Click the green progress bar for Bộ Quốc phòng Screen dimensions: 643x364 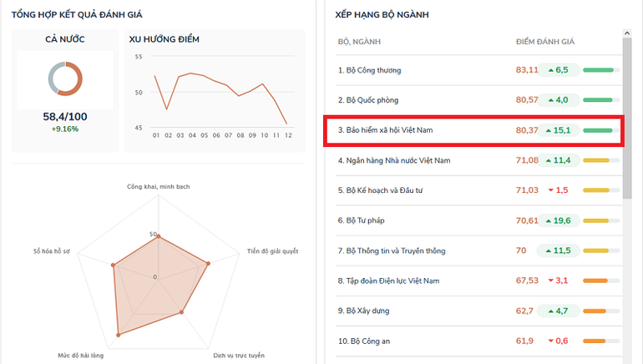coord(599,100)
